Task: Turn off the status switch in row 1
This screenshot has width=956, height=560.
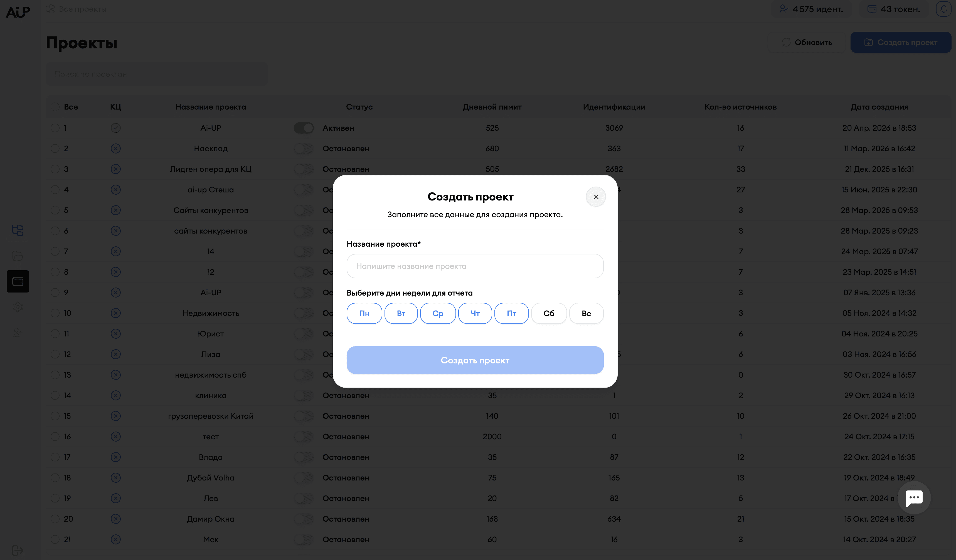Action: pyautogui.click(x=304, y=128)
